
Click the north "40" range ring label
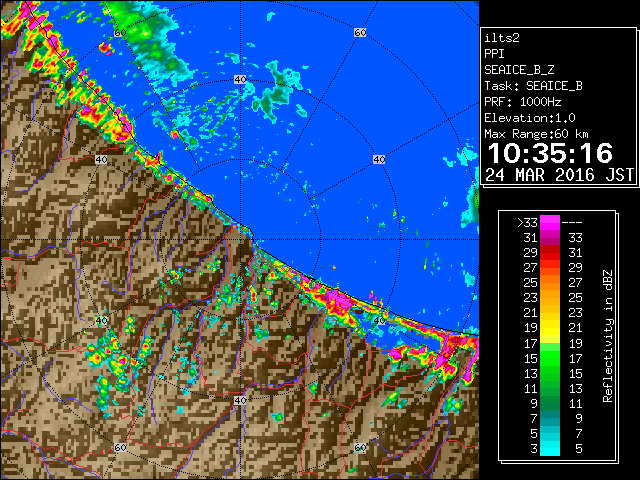[x=240, y=80]
